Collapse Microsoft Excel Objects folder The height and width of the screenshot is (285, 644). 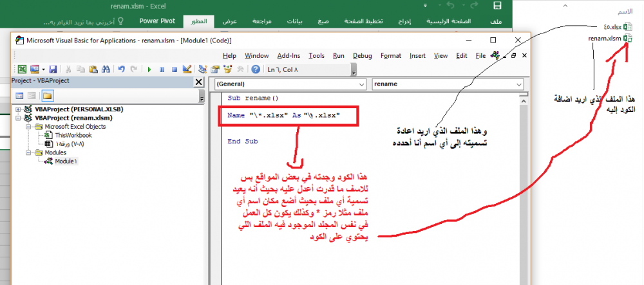tap(28, 127)
